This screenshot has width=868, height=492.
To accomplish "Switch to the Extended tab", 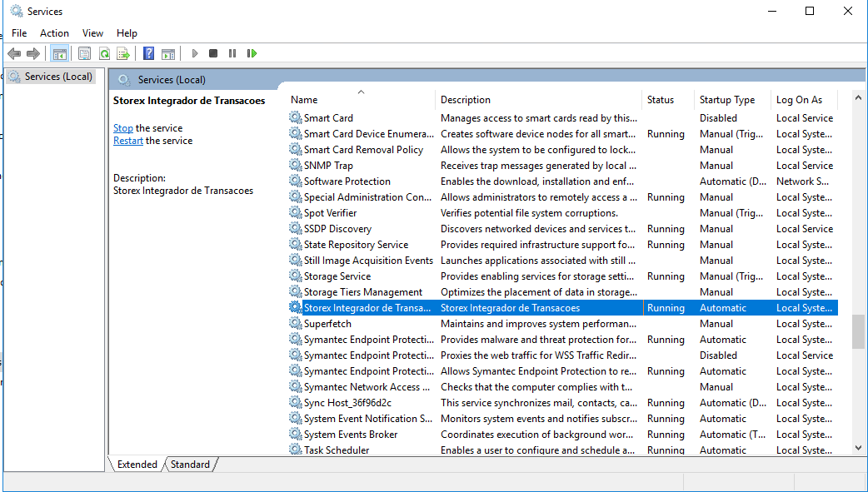I will tap(137, 465).
